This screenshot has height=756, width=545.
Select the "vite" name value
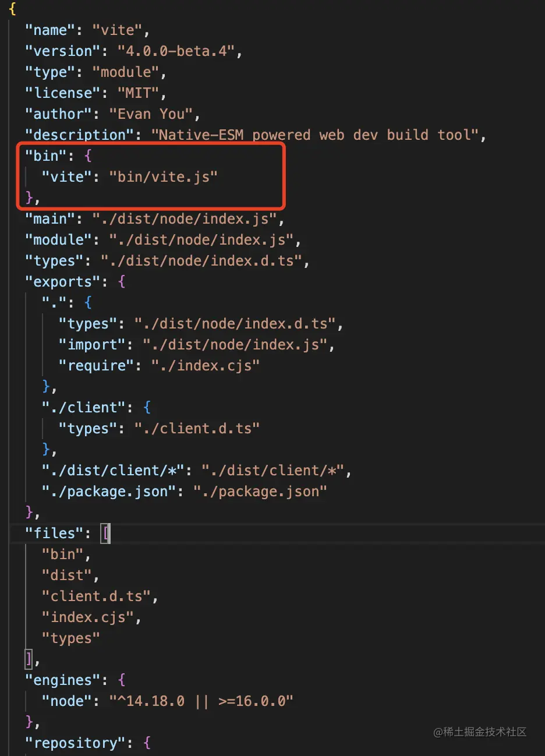[x=118, y=30]
